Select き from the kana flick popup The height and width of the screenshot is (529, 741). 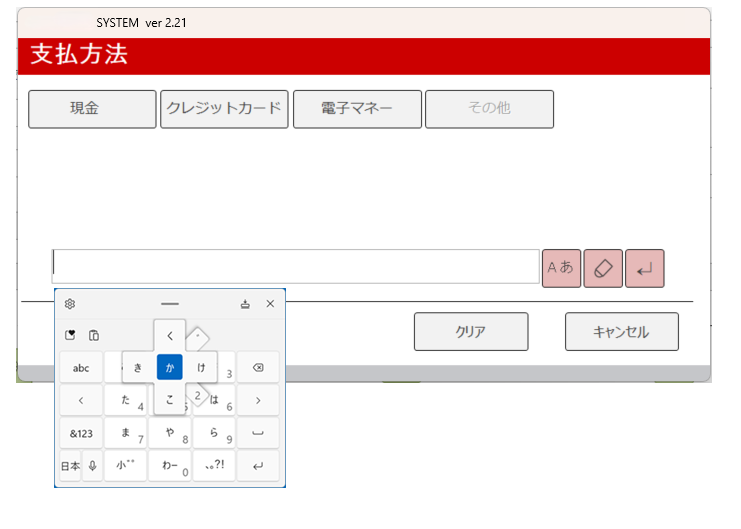point(138,368)
